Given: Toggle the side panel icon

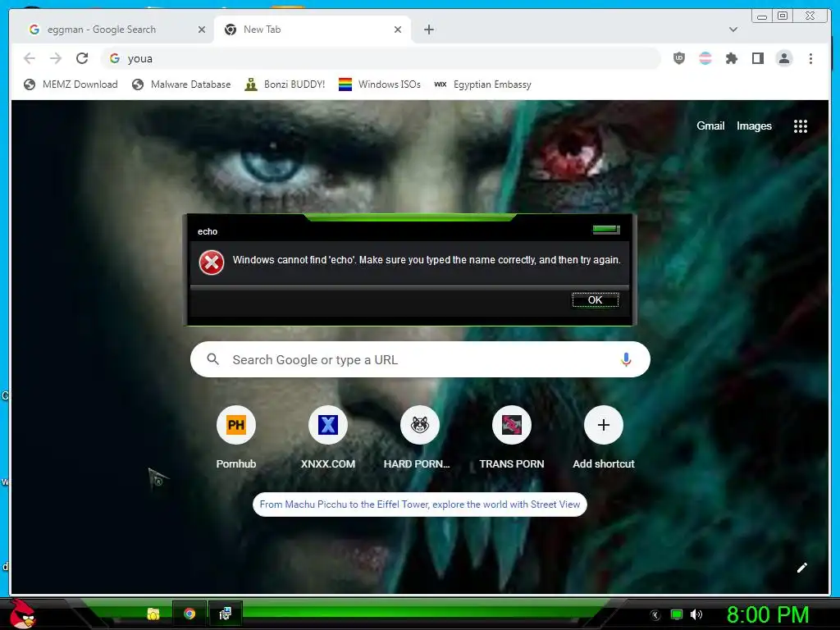Looking at the screenshot, I should coord(757,58).
